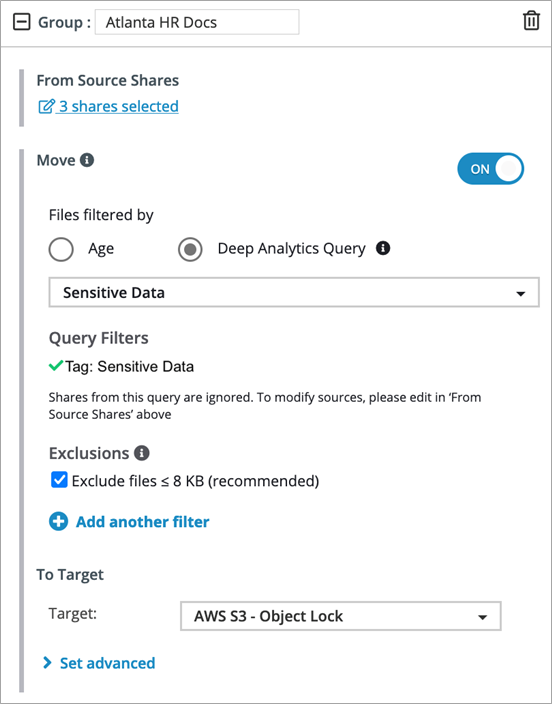
Task: Show info about Move option
Action: 87,160
